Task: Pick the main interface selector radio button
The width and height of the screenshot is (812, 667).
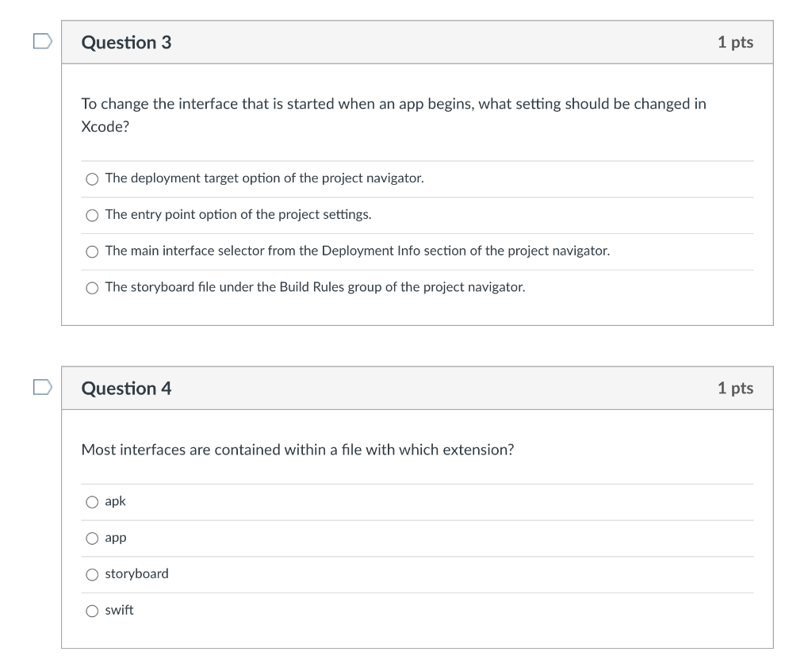Action: (93, 251)
